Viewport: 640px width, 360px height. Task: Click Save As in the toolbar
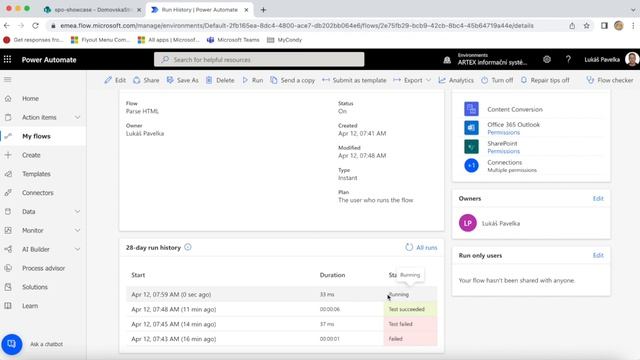(182, 80)
